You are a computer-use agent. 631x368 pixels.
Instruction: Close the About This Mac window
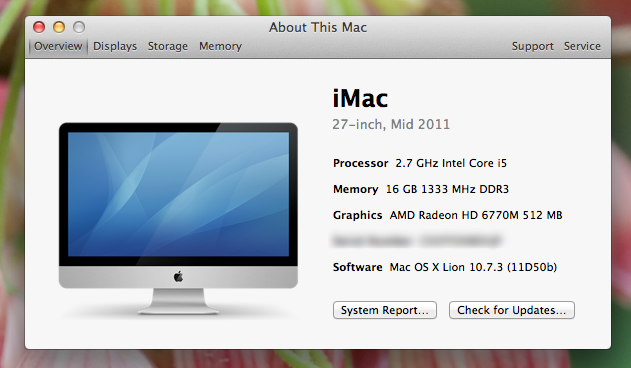point(39,27)
